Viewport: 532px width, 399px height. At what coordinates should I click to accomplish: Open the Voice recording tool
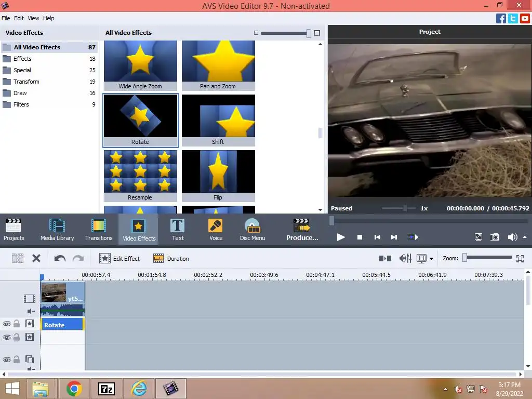click(216, 230)
